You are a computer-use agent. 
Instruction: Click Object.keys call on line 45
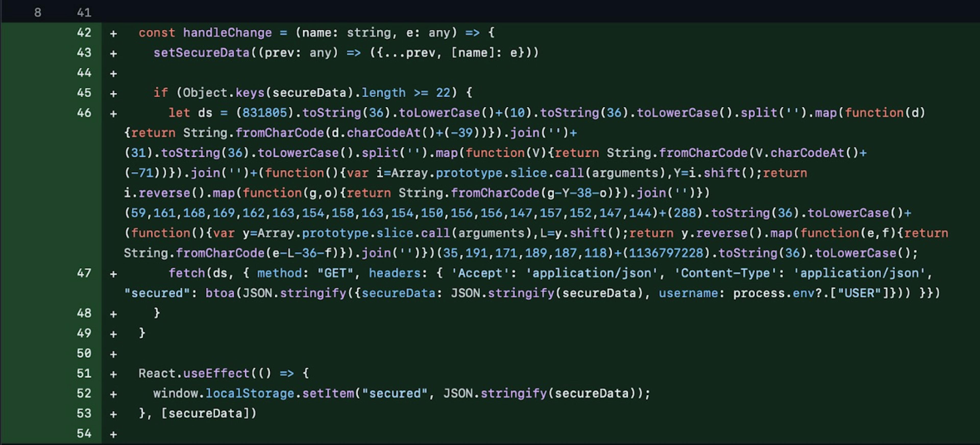(224, 93)
